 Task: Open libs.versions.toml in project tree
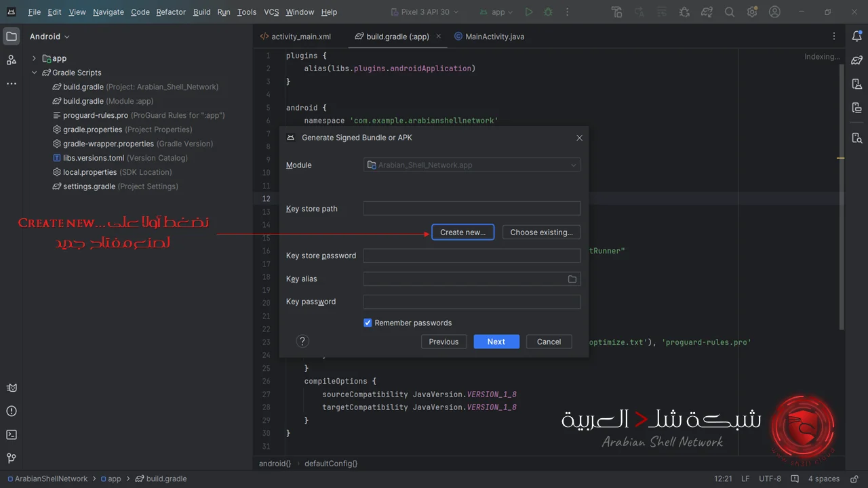point(121,158)
